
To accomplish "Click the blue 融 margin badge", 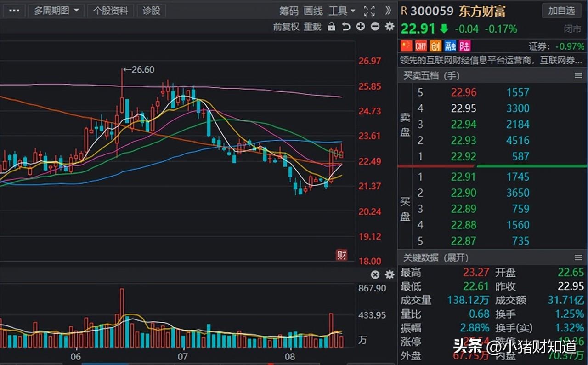I will click(450, 46).
